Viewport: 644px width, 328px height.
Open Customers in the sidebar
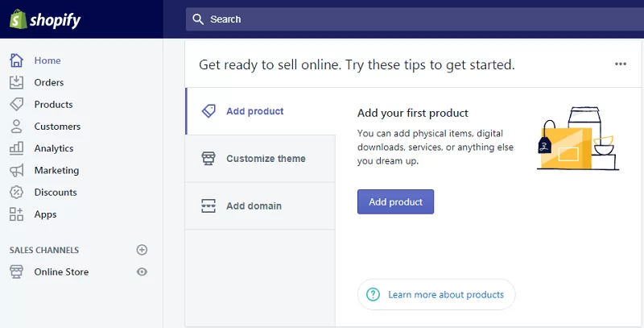57,127
